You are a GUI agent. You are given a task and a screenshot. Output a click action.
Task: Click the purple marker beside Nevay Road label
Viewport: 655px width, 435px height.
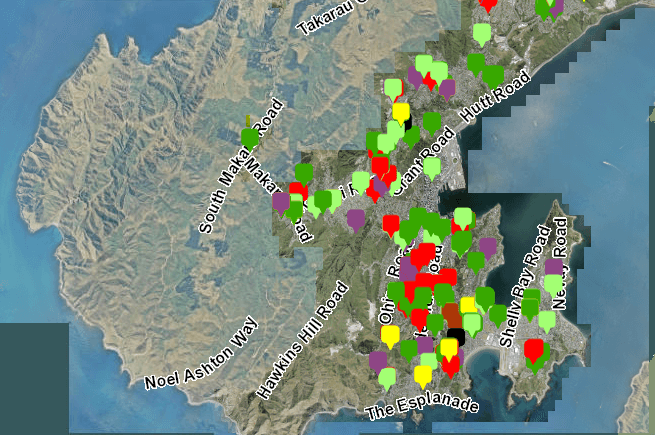tap(554, 267)
